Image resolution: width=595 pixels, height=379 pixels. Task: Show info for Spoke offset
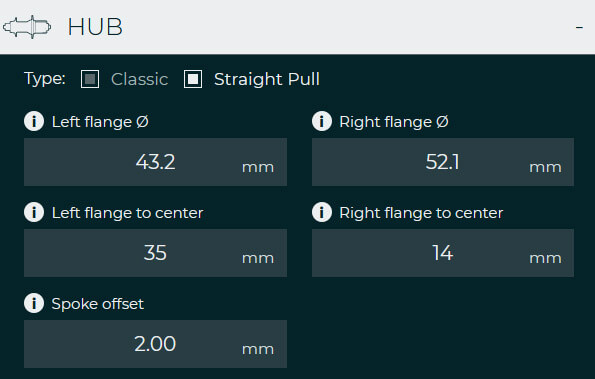click(x=34, y=304)
